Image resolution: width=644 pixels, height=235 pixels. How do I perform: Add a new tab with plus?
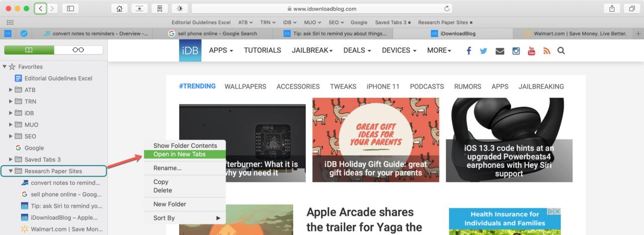pyautogui.click(x=638, y=34)
